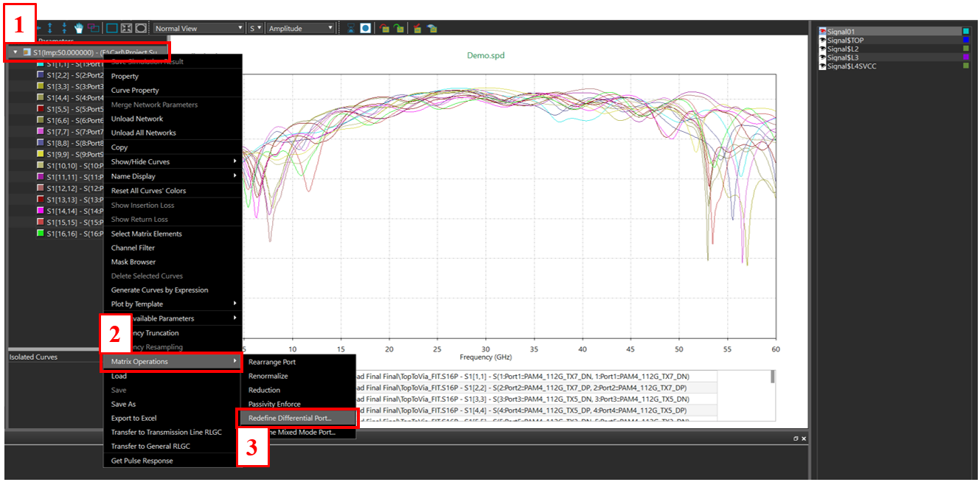Expand the Matrix Operations submenu

(173, 361)
